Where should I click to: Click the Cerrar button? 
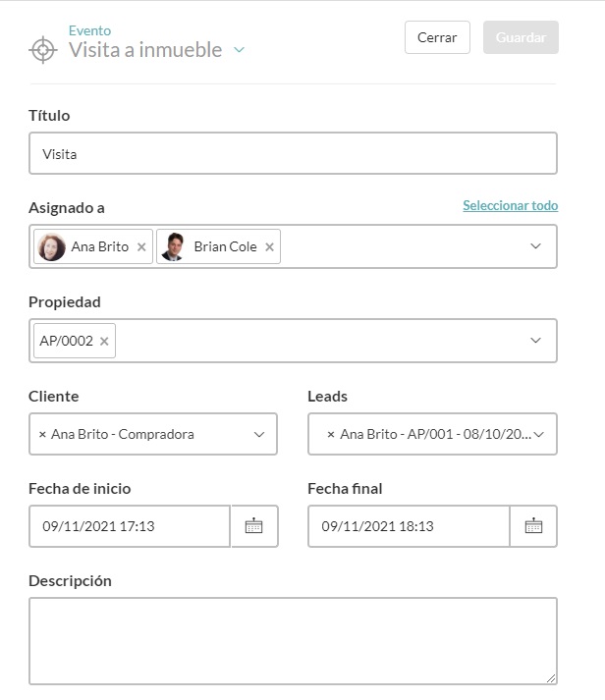[x=437, y=37]
